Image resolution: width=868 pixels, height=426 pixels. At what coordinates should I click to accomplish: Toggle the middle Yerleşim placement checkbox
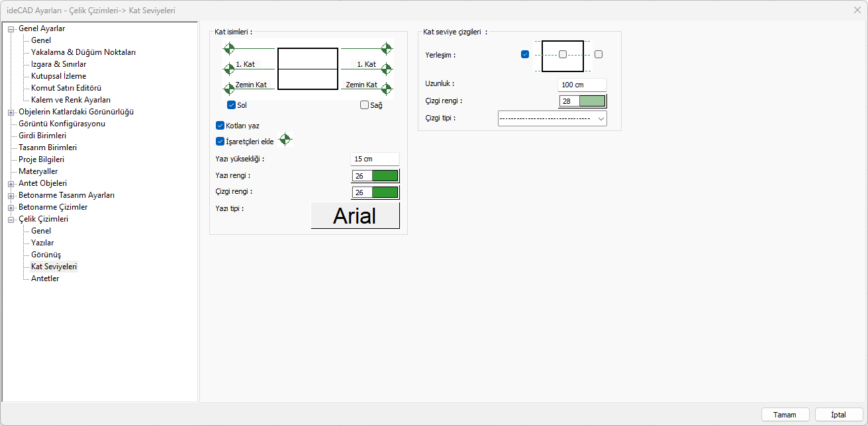pyautogui.click(x=563, y=55)
